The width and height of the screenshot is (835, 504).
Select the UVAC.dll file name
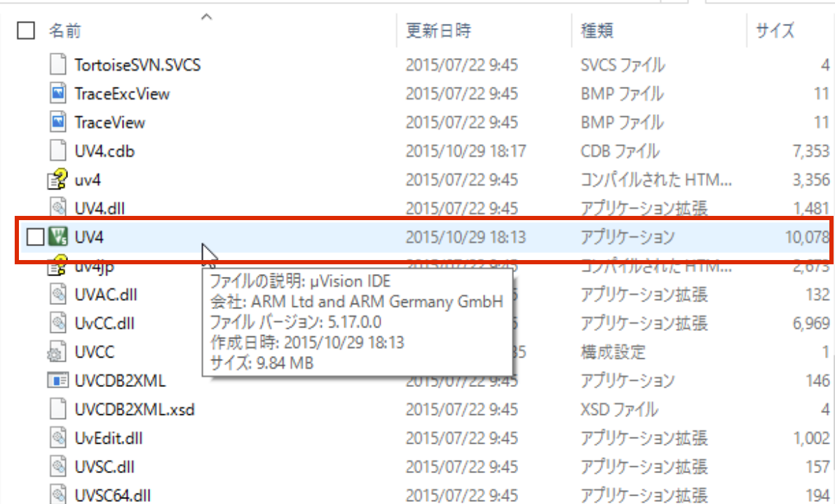point(106,294)
